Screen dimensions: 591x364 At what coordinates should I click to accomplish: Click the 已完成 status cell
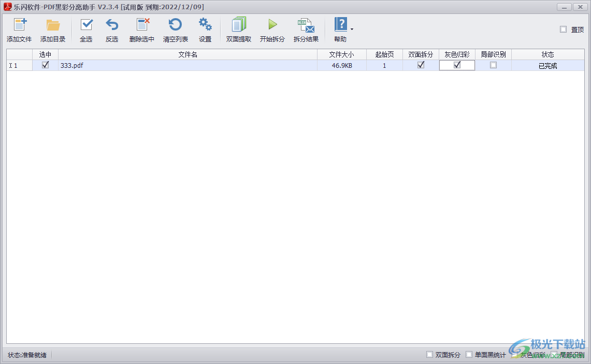tap(547, 66)
